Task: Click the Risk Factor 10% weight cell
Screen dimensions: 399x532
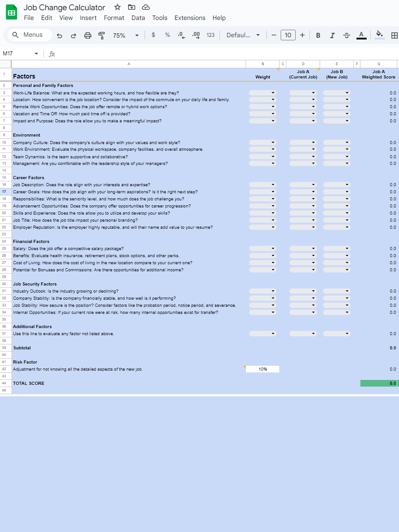Action: 262,369
